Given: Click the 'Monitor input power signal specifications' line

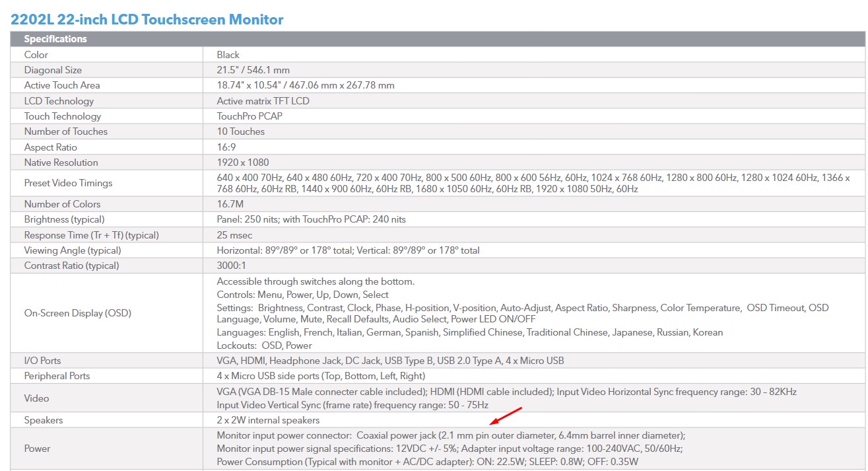Looking at the screenshot, I should point(450,449).
